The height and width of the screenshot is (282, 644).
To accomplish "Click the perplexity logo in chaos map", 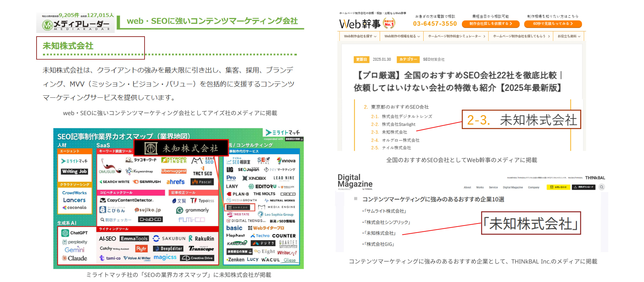I will tap(74, 242).
